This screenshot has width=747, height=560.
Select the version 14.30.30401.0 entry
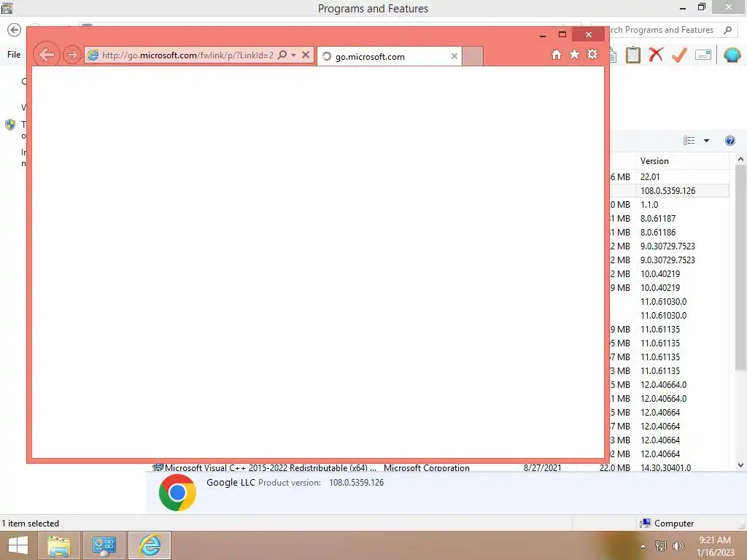[665, 467]
